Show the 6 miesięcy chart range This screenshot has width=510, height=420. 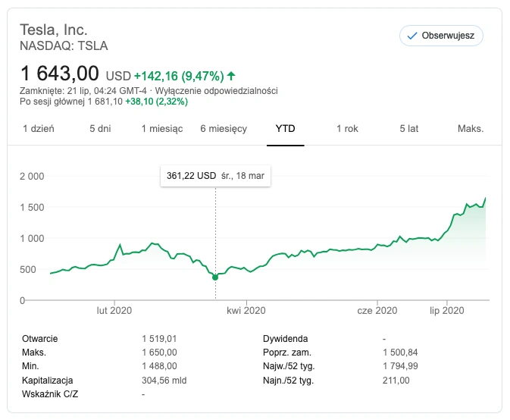(224, 129)
